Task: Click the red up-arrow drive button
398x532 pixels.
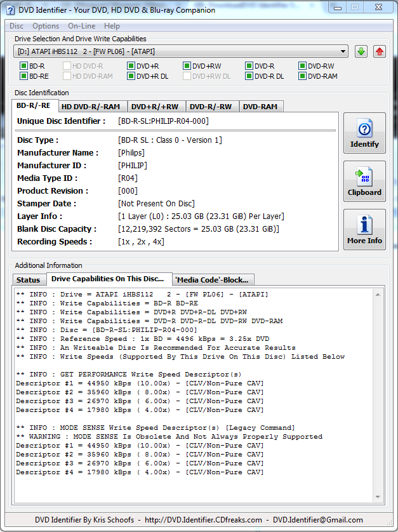Action: (380, 51)
